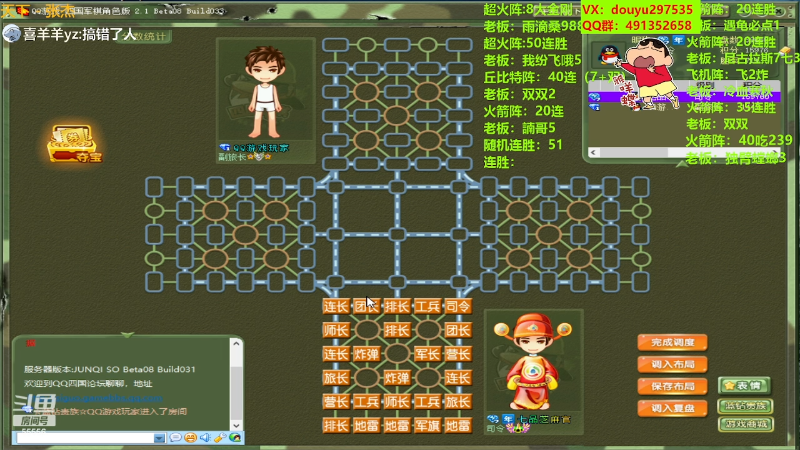
Task: Open the 表情 emoticon button
Action: click(745, 386)
